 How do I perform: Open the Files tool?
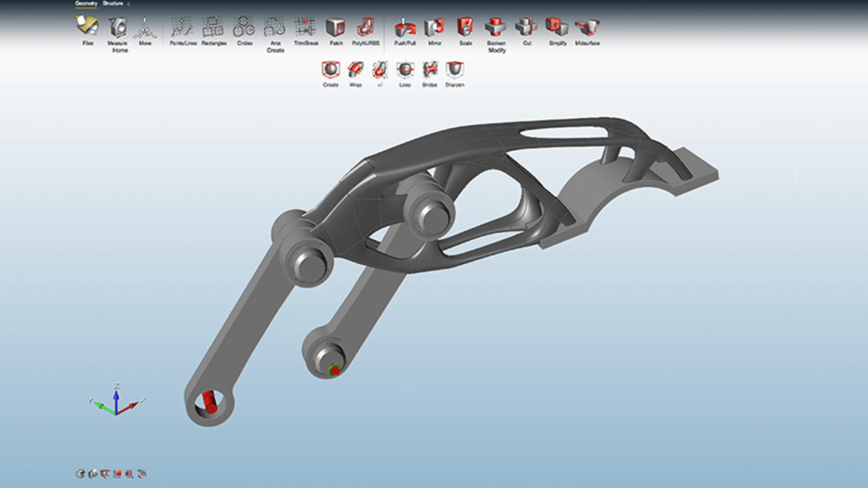click(x=88, y=29)
